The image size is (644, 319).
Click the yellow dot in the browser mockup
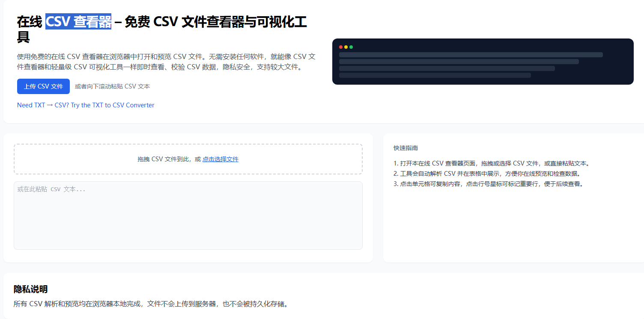(346, 47)
